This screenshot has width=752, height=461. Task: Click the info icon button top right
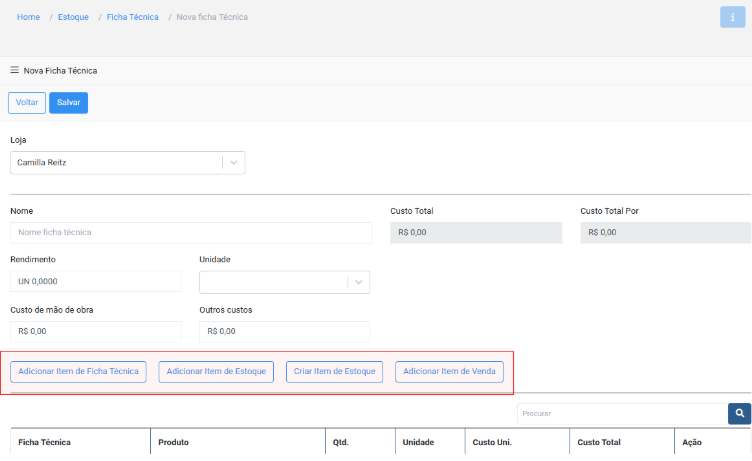pyautogui.click(x=732, y=17)
